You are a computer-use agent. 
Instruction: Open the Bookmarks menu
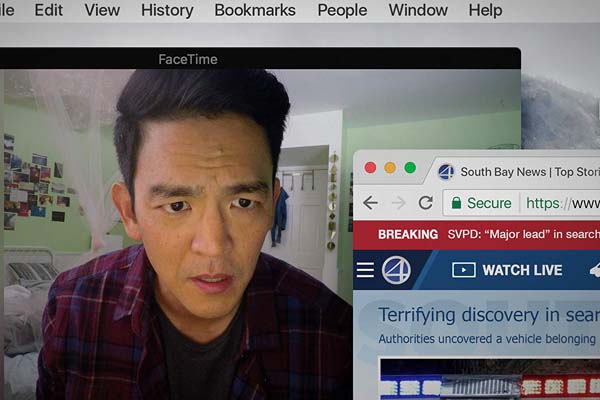click(255, 10)
